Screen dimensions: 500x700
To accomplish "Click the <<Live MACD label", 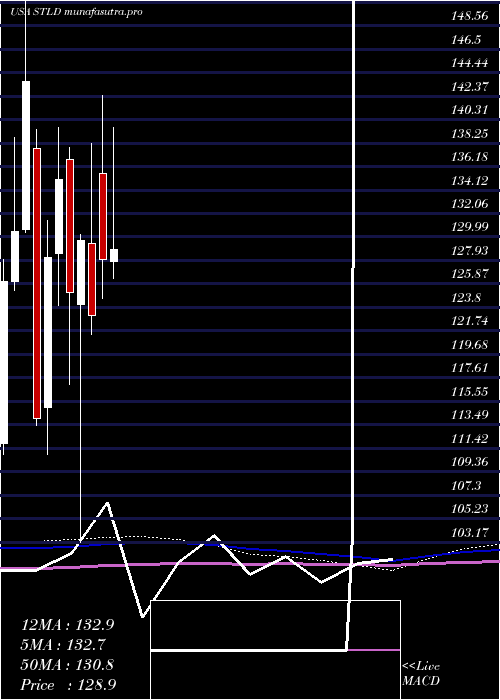I will point(421,674).
